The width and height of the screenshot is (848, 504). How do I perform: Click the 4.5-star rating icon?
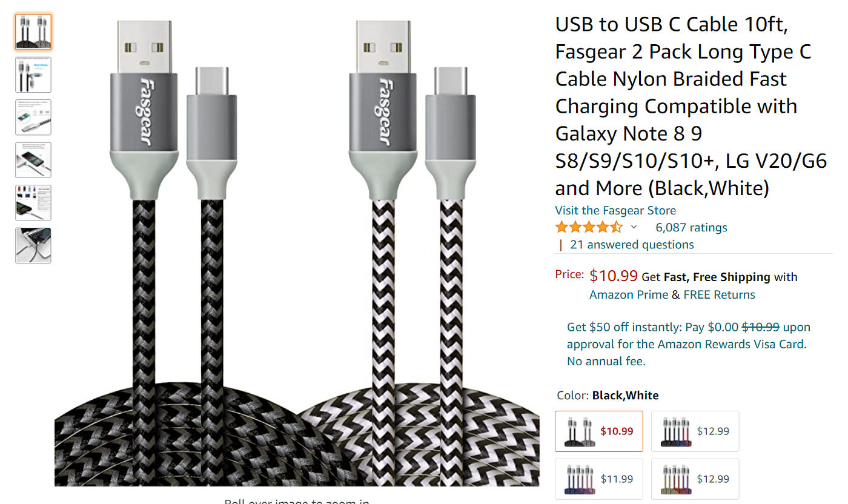[x=588, y=227]
